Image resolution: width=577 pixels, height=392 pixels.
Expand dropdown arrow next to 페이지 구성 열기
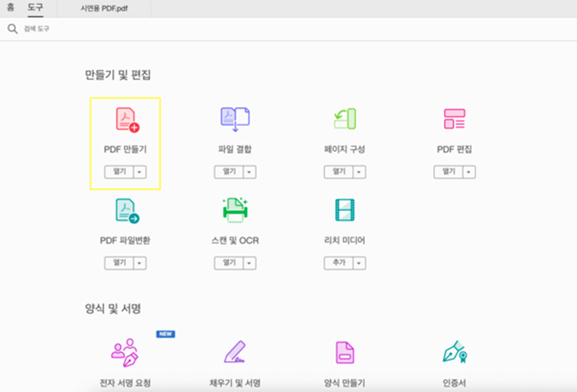[x=359, y=171]
